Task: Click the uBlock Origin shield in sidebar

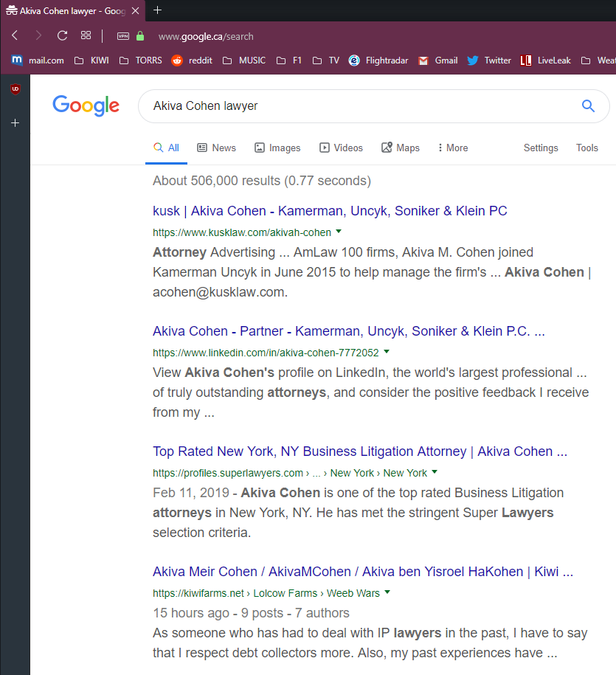Action: point(15,89)
